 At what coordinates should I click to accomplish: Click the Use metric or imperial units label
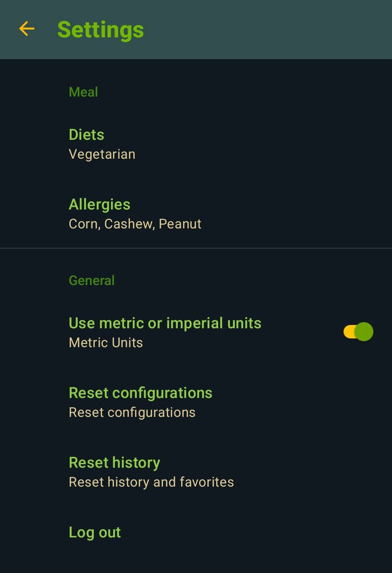click(x=165, y=323)
